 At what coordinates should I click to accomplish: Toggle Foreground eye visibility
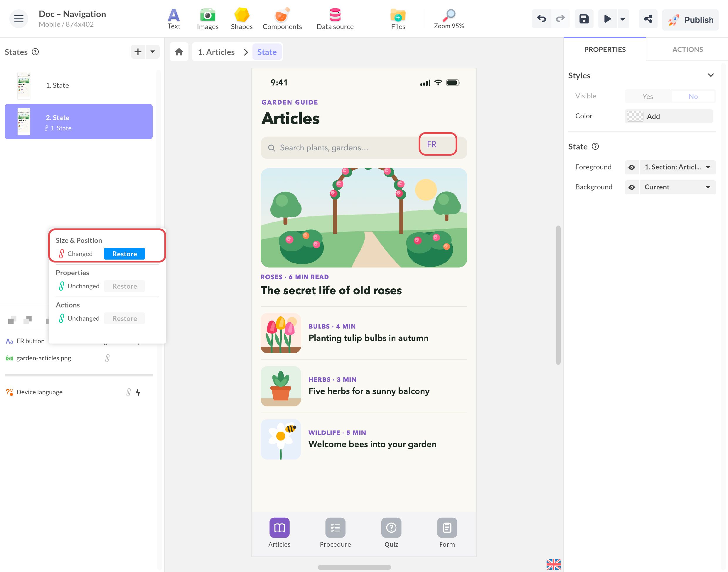point(631,167)
